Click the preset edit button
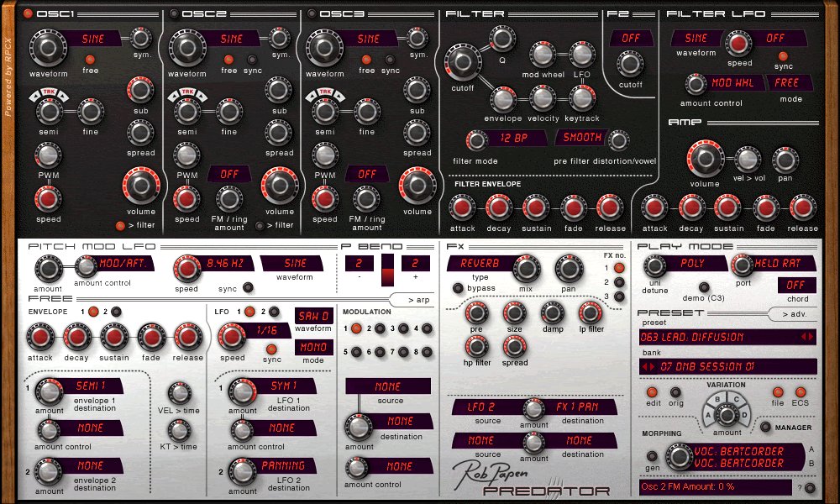 [x=652, y=392]
